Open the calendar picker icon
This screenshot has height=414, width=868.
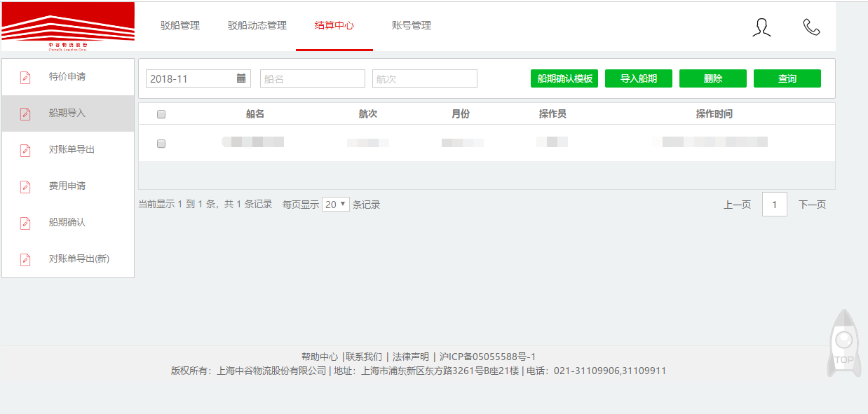coord(241,78)
